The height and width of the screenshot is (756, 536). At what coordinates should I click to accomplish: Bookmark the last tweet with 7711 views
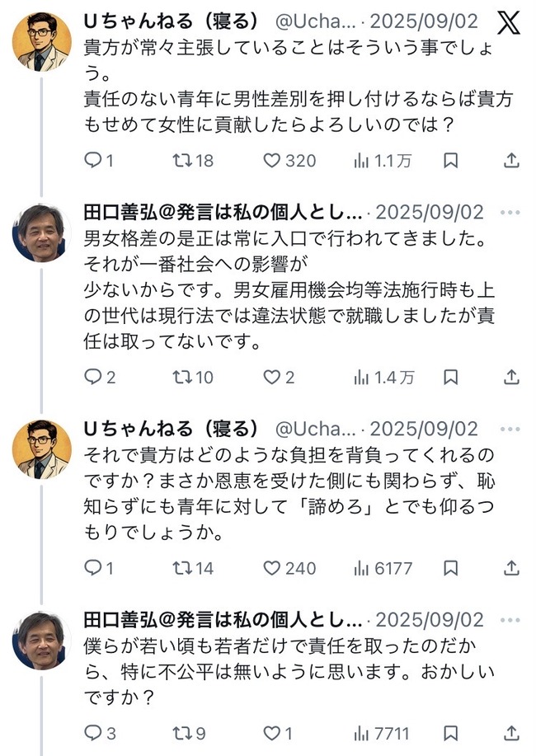tap(451, 732)
